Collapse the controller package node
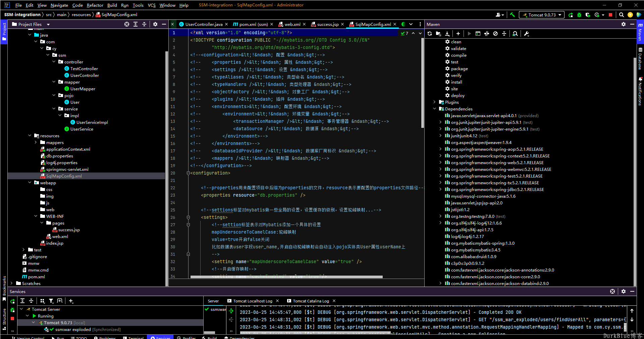The height and width of the screenshot is (339, 644). (x=54, y=62)
